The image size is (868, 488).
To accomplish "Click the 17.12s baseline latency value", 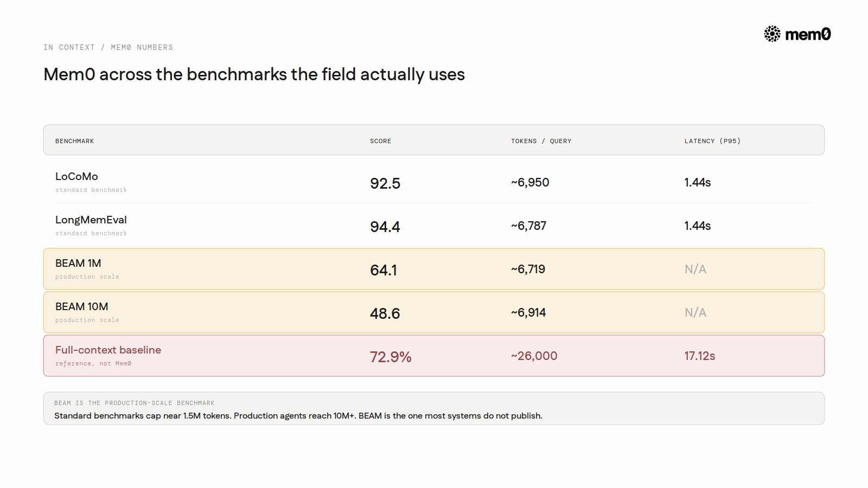I will [700, 356].
